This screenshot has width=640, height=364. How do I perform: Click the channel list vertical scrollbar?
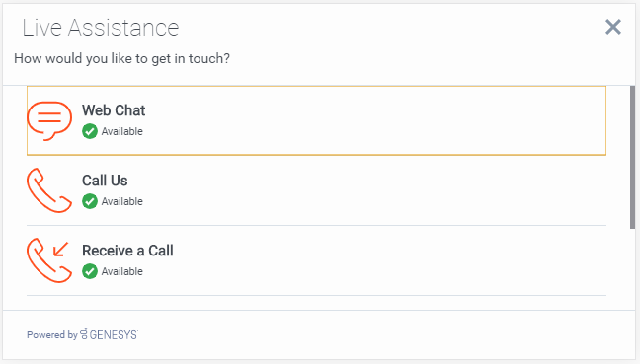tap(632, 158)
